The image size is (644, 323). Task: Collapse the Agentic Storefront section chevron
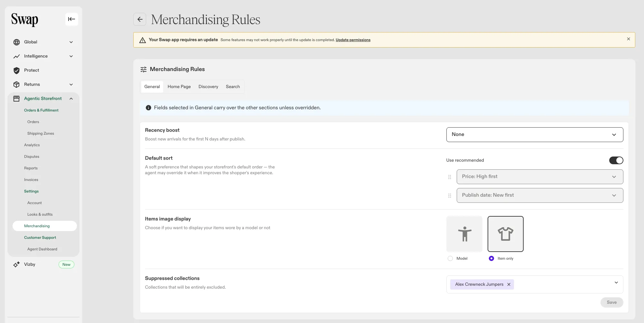(71, 99)
